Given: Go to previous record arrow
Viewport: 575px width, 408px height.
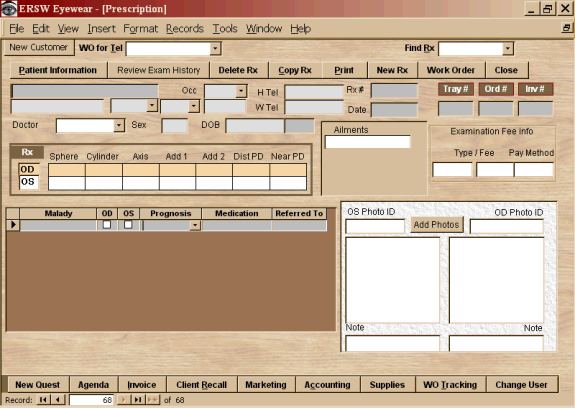Looking at the screenshot, I should pyautogui.click(x=58, y=400).
